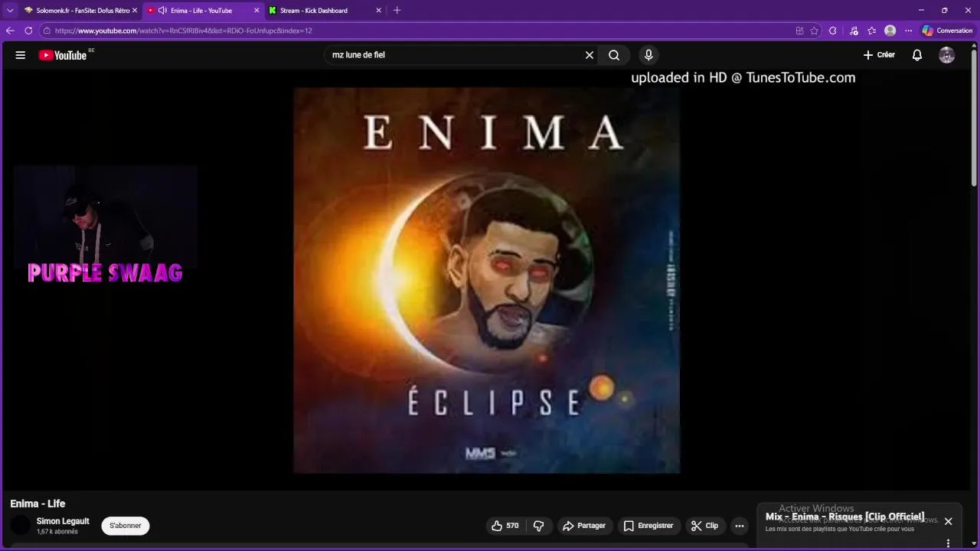Viewport: 980px width, 551px height.
Task: View site information lock icon in address bar
Action: tap(47, 31)
